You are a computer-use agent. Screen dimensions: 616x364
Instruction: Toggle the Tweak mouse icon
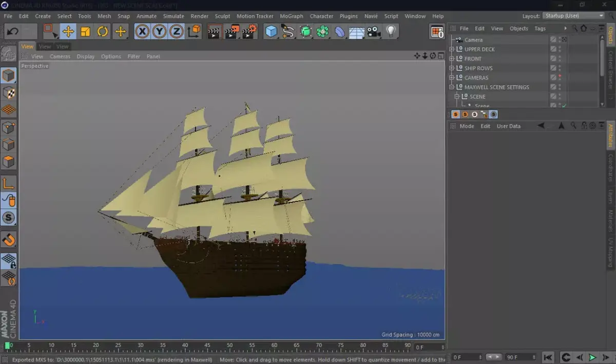click(x=8, y=200)
